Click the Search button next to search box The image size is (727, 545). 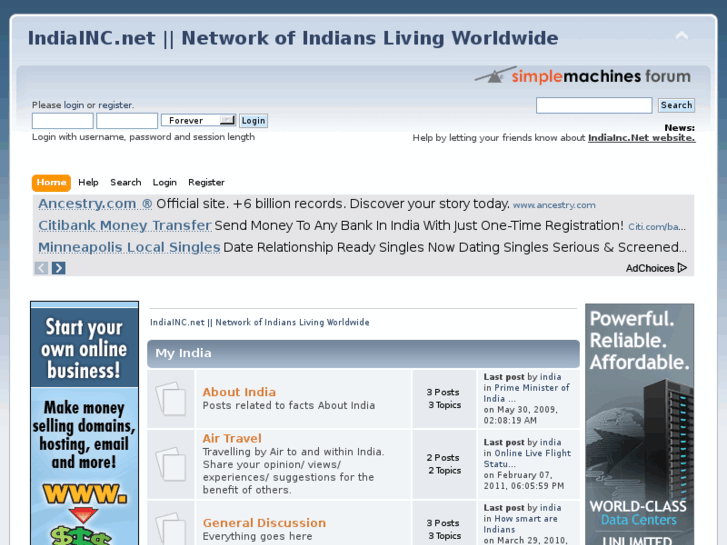tap(676, 105)
